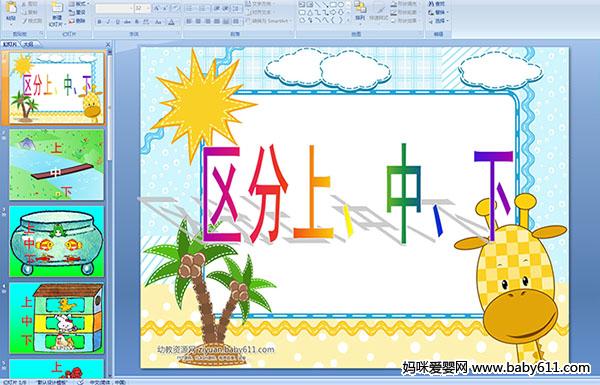Increase the list indent level

[226, 8]
